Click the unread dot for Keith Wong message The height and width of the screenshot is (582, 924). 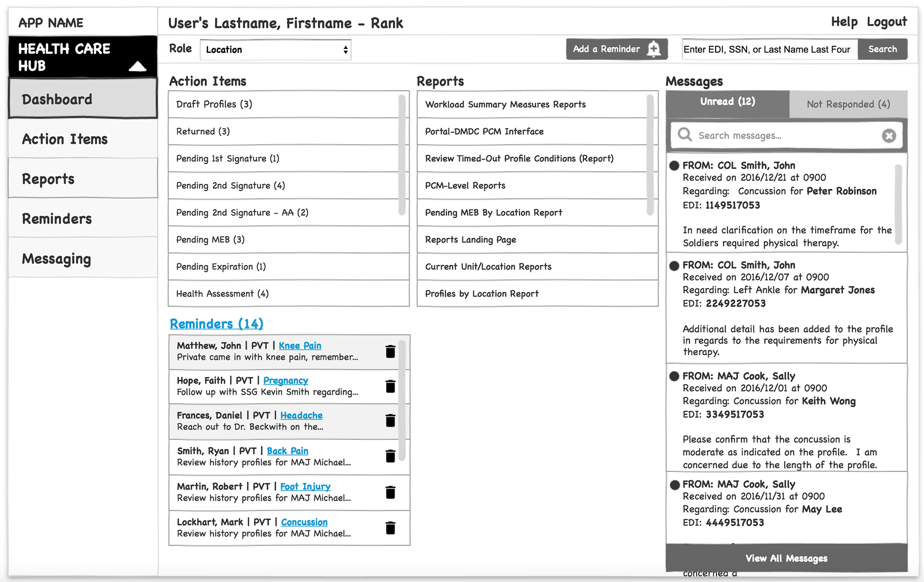tap(674, 376)
